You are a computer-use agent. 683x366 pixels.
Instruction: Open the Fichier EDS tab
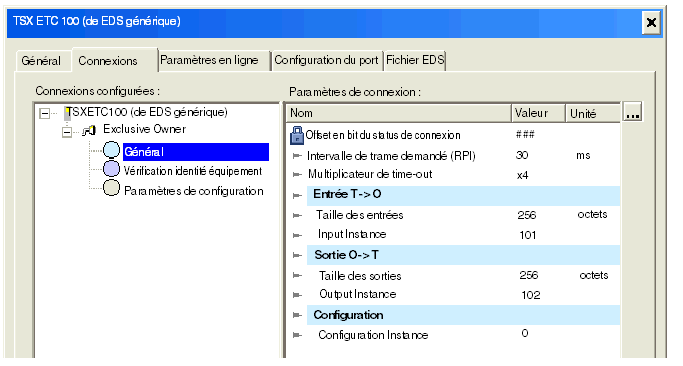(415, 60)
